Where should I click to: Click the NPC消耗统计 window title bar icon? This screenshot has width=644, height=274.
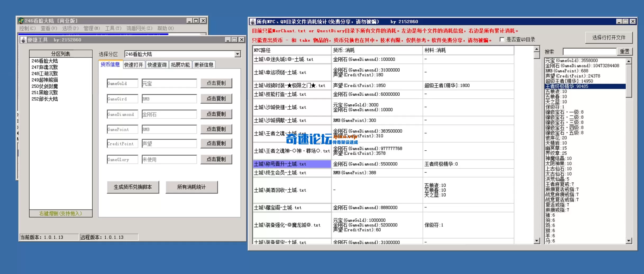coord(252,21)
